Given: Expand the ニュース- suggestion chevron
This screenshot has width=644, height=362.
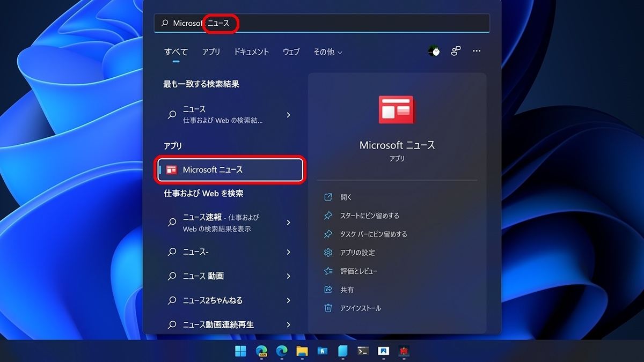Looking at the screenshot, I should [289, 252].
